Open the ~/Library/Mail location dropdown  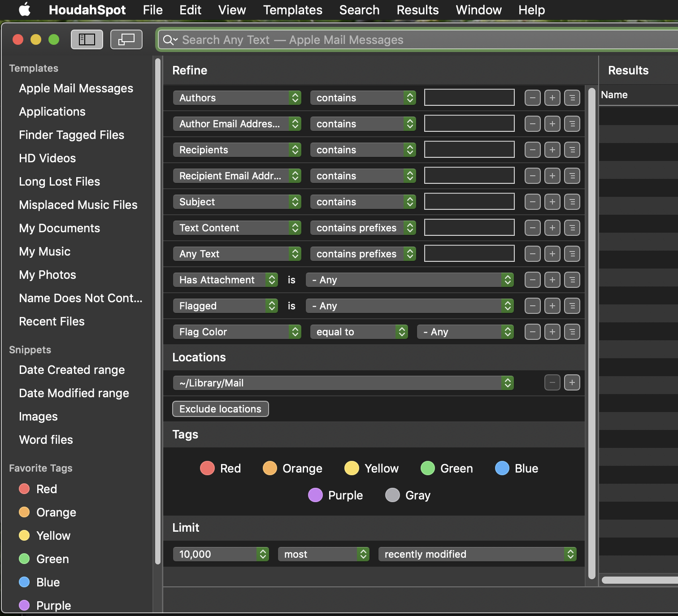tap(343, 383)
